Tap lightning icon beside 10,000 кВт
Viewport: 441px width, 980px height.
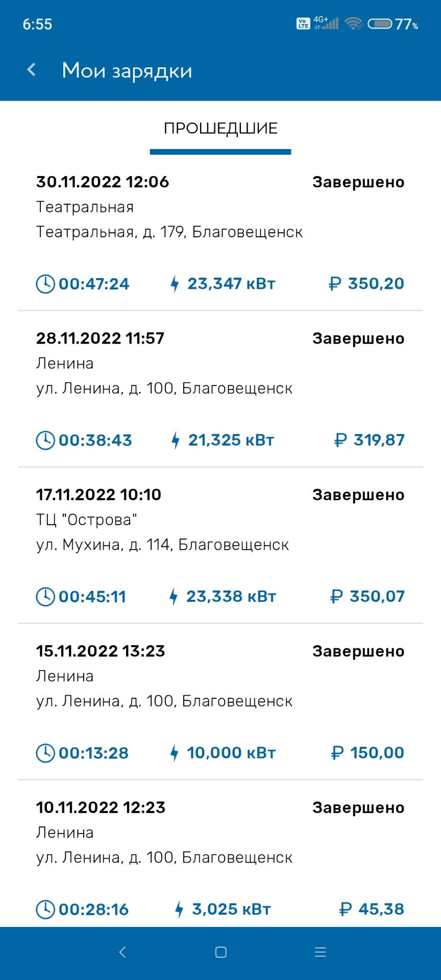tap(175, 753)
